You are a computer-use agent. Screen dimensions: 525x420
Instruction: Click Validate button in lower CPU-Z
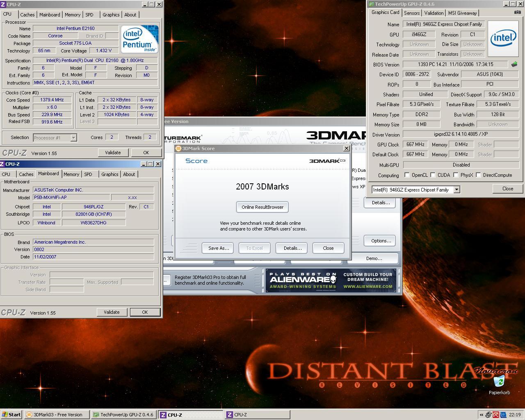tap(112, 312)
